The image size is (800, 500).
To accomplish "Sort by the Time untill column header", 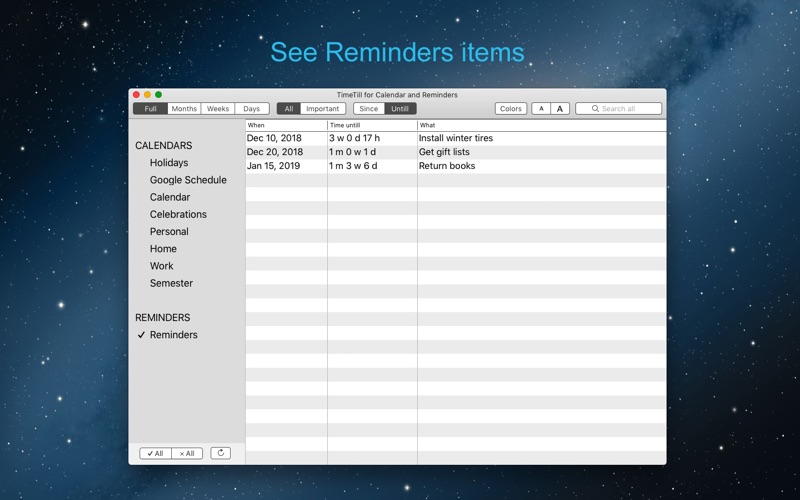I will [x=372, y=125].
